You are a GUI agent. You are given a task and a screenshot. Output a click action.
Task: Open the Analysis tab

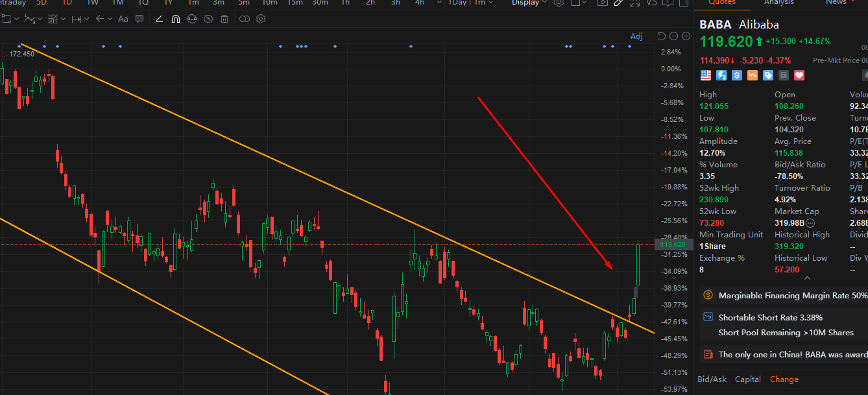tap(778, 3)
